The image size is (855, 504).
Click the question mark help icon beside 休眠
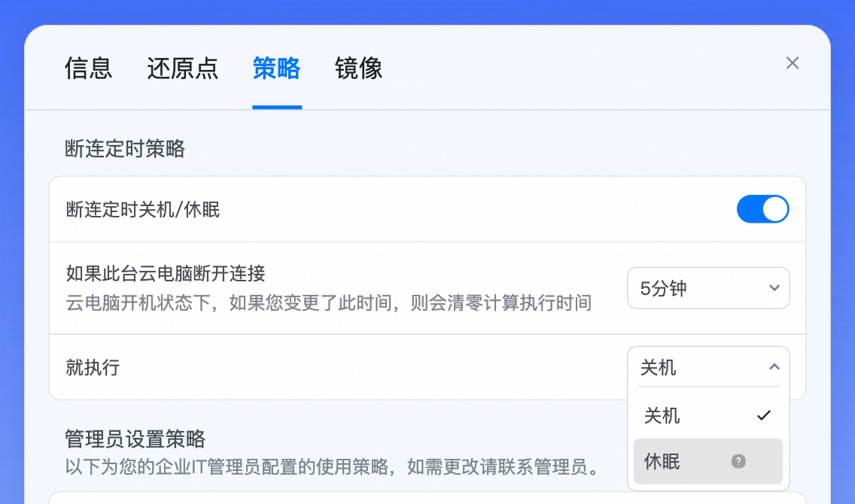tap(738, 462)
